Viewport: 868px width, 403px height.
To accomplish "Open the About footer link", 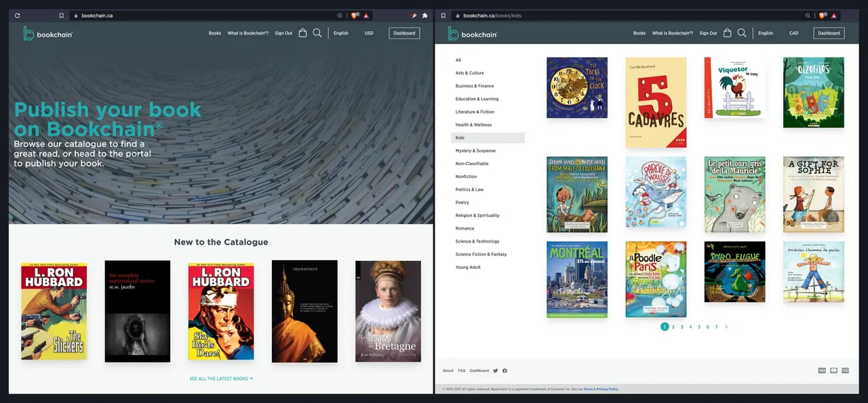I will 448,370.
